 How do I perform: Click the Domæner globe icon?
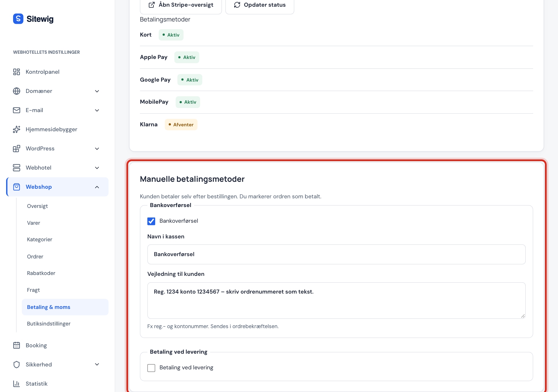coord(17,91)
